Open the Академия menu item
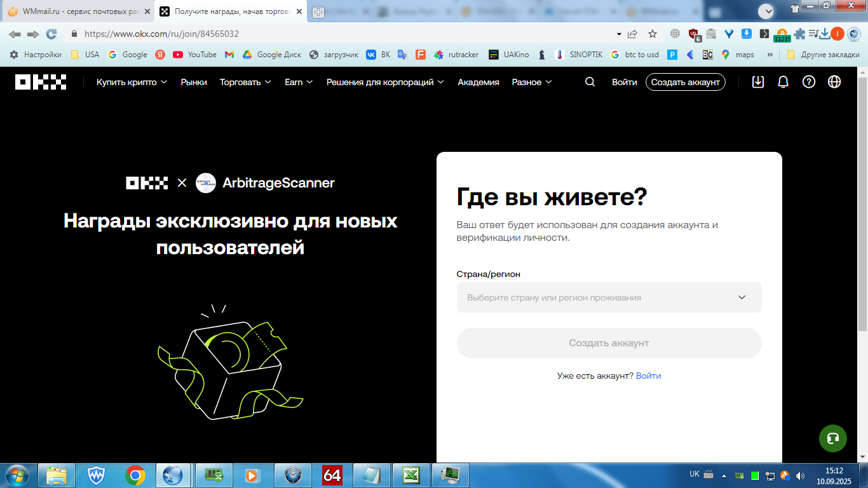Screen dimensions: 868x488 click(478, 82)
